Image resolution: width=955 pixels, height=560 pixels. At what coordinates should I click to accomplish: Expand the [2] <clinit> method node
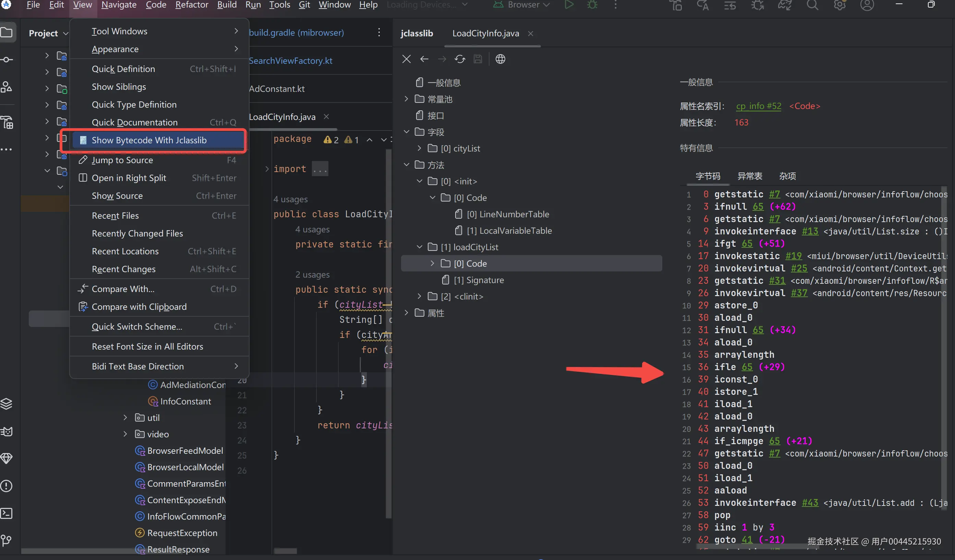coord(419,296)
